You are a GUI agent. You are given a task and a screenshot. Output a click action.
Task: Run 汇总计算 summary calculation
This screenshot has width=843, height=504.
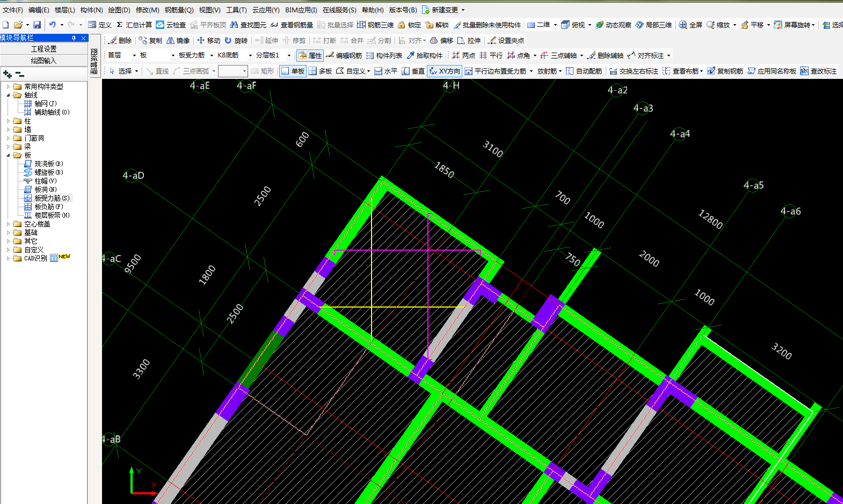coord(134,25)
